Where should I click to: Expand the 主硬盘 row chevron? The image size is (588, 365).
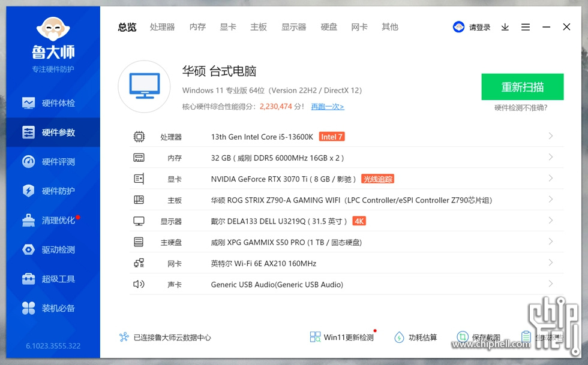(x=551, y=242)
